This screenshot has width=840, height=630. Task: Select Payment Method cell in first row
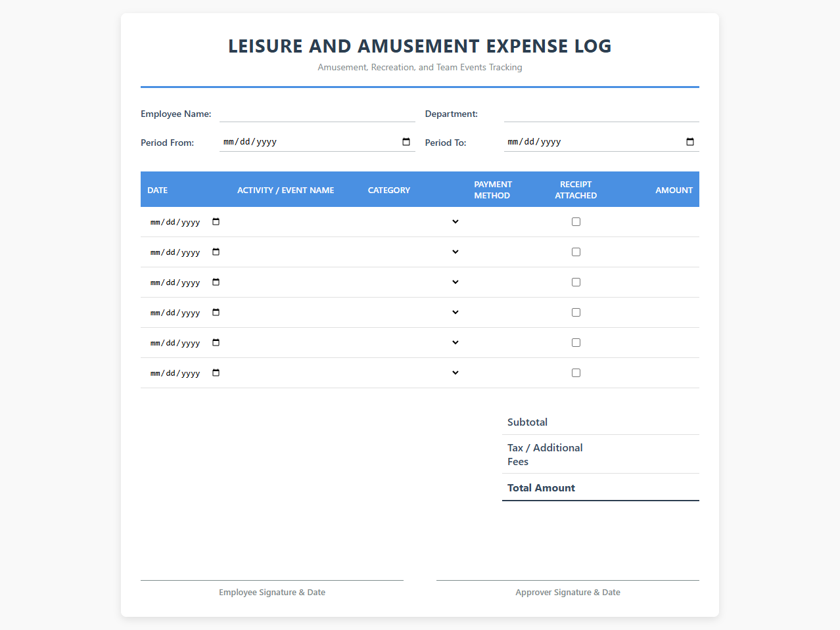503,222
